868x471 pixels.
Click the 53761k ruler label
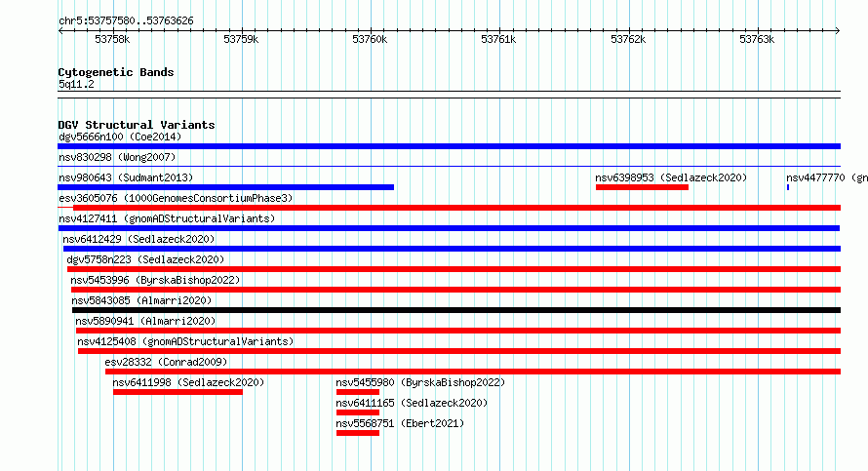click(x=498, y=39)
